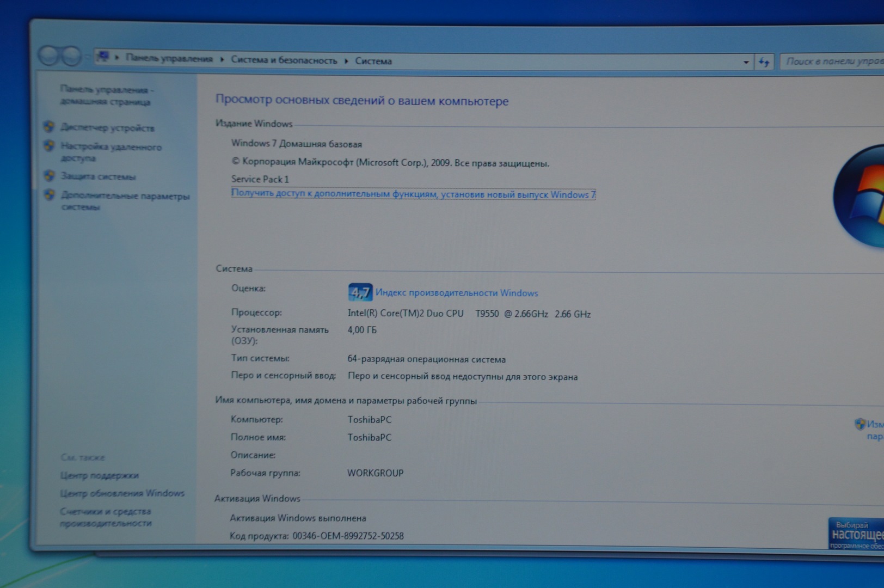Image resolution: width=884 pixels, height=588 pixels.
Task: Click Активация Windows выполнена text
Action: pyautogui.click(x=298, y=518)
